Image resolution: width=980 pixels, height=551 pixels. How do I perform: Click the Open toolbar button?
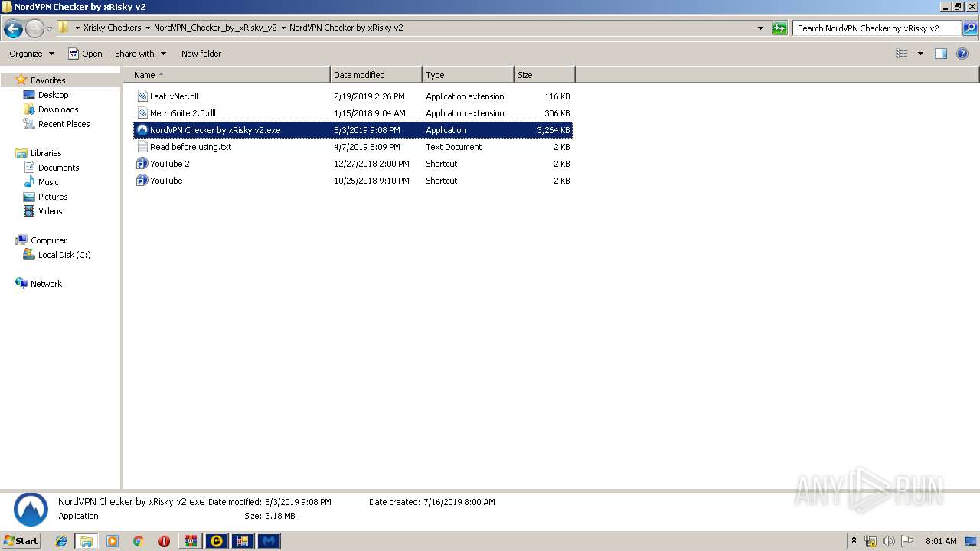point(85,54)
